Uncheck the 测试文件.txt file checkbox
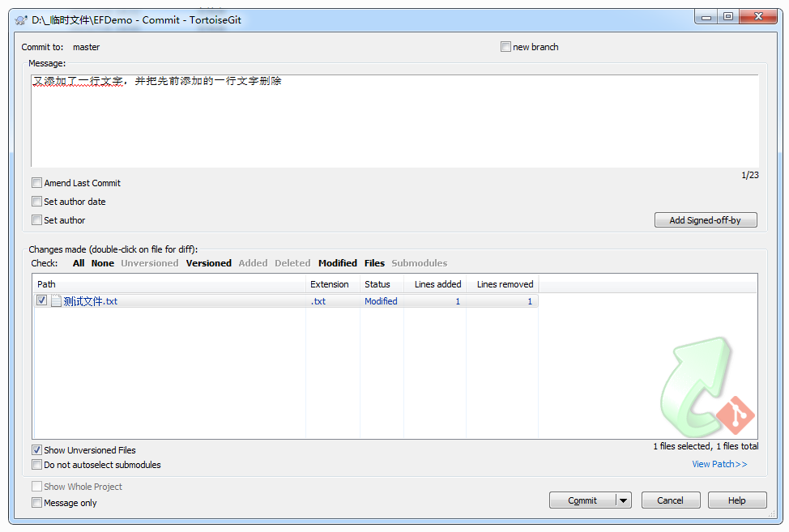Screen dimensions: 789x532 coord(42,300)
